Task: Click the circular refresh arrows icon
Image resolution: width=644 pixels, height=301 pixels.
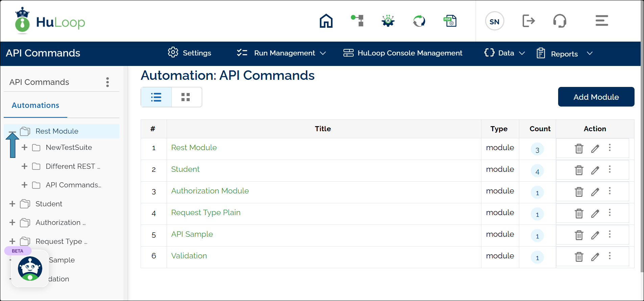Action: click(419, 21)
